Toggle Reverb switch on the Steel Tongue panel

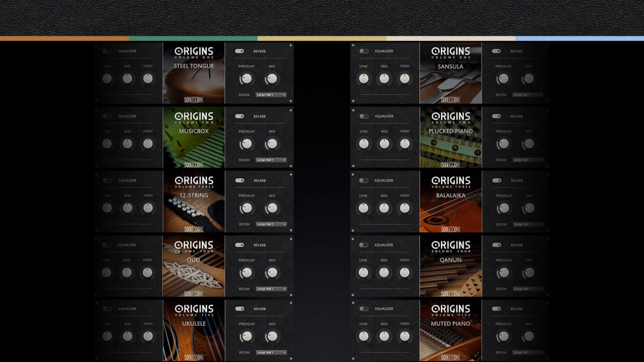239,51
